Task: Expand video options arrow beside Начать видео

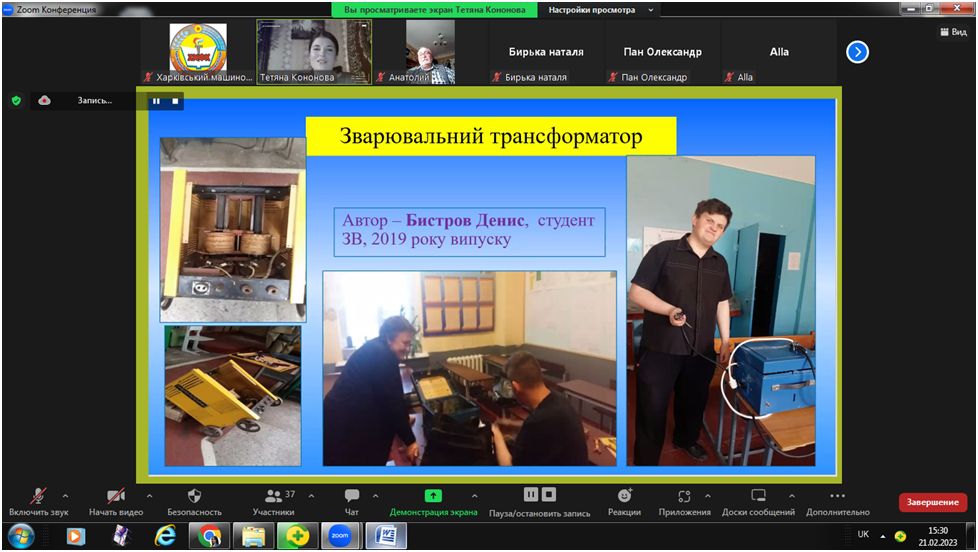Action: click(149, 496)
